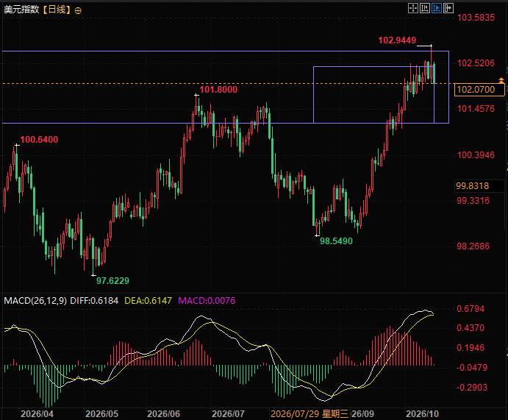The width and height of the screenshot is (508, 420).
Task: Click the fit-chart-to-axis icon
Action: [425, 8]
